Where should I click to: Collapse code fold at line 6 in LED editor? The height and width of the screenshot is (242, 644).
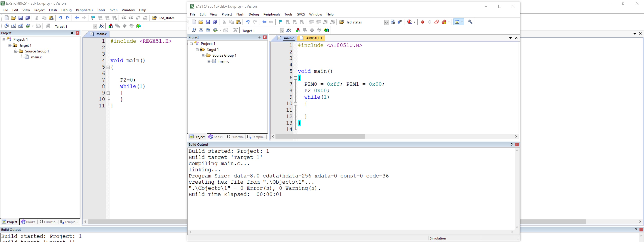coord(296,78)
